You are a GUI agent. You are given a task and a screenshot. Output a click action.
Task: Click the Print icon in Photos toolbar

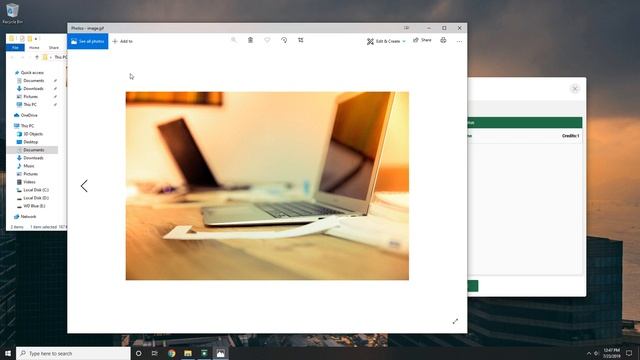[443, 40]
